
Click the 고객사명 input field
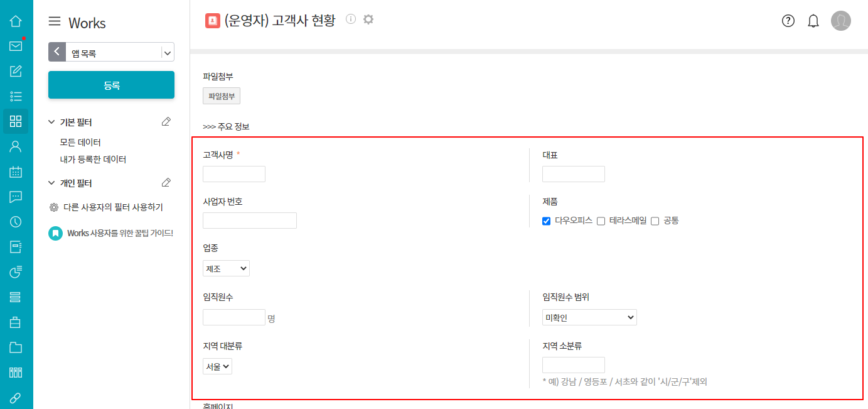(234, 174)
